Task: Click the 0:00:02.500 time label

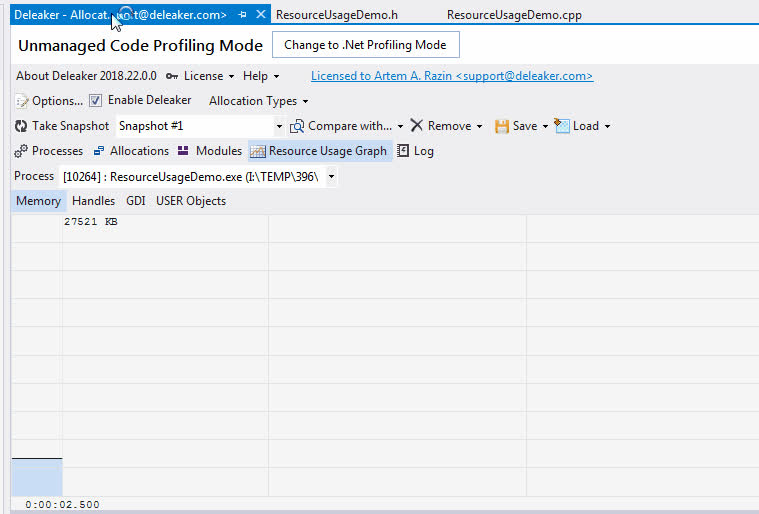Action: click(x=62, y=505)
